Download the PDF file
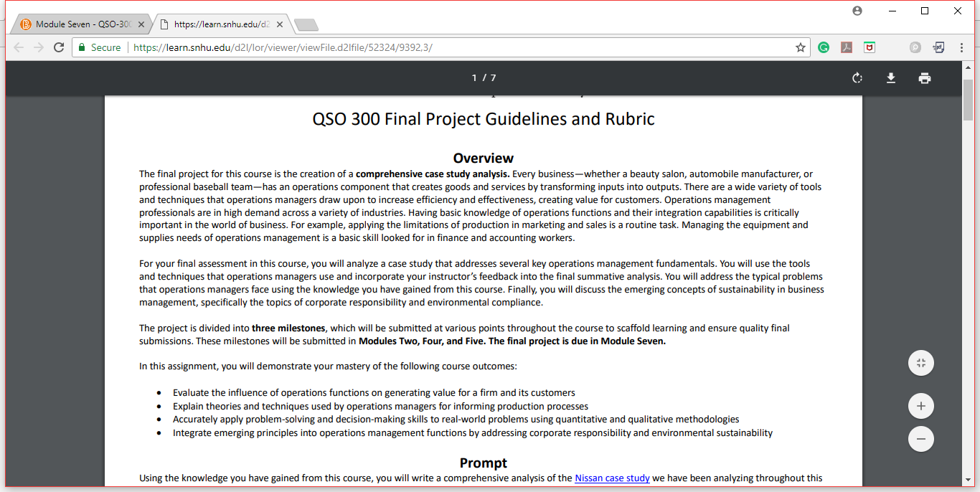 pyautogui.click(x=891, y=78)
